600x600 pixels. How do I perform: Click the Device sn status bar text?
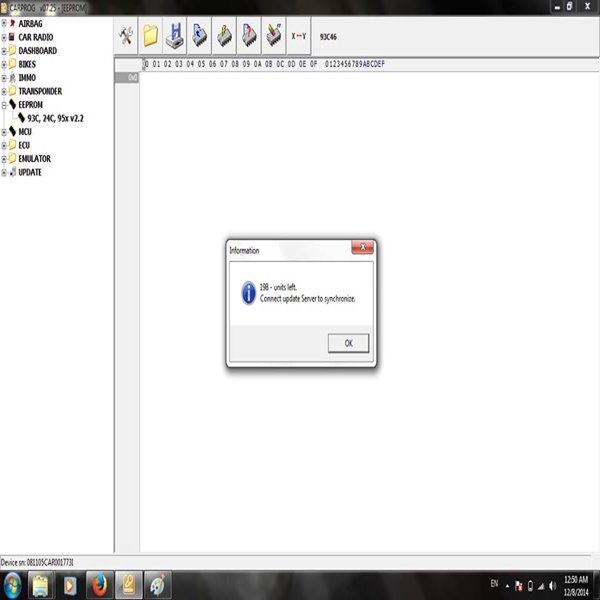pyautogui.click(x=37, y=562)
